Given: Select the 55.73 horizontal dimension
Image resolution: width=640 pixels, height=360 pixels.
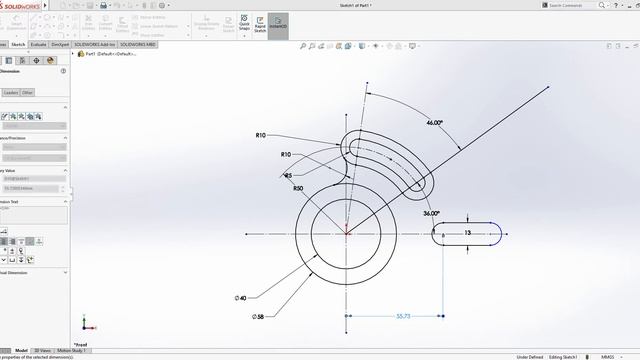Looking at the screenshot, I should [x=403, y=316].
